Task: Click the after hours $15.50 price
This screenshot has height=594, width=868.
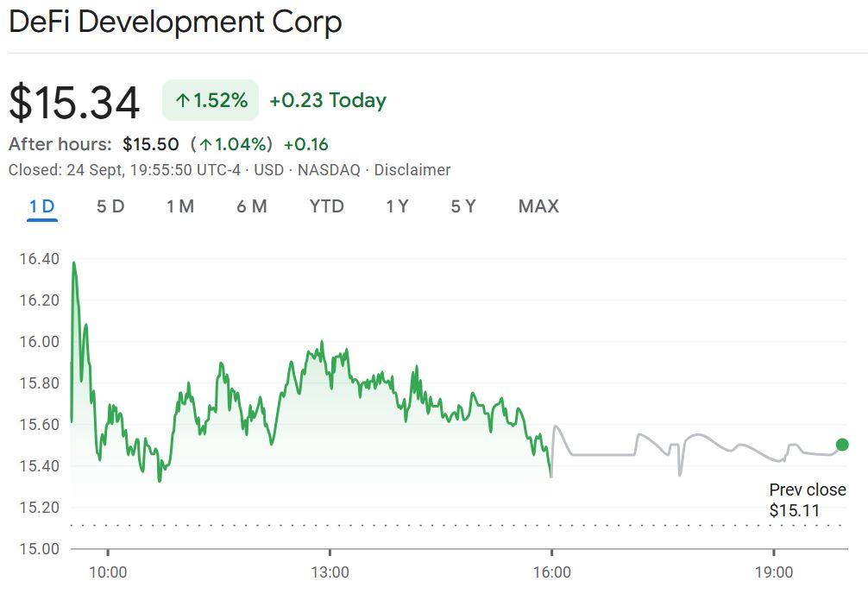Action: (x=151, y=144)
